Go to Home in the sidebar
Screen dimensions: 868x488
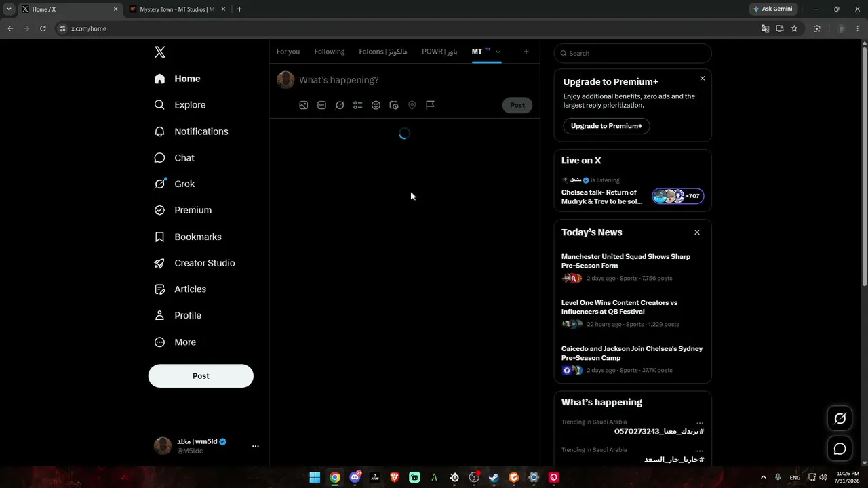click(177, 79)
